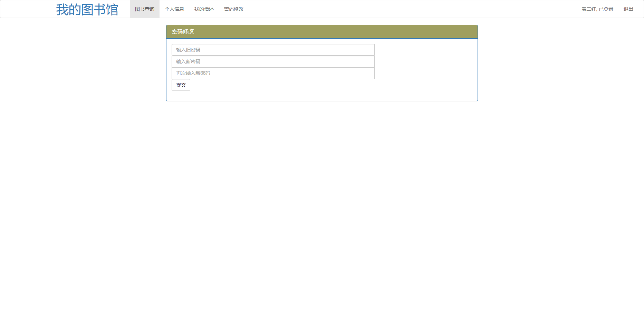Submit the password change form
The image size is (644, 327).
[181, 85]
